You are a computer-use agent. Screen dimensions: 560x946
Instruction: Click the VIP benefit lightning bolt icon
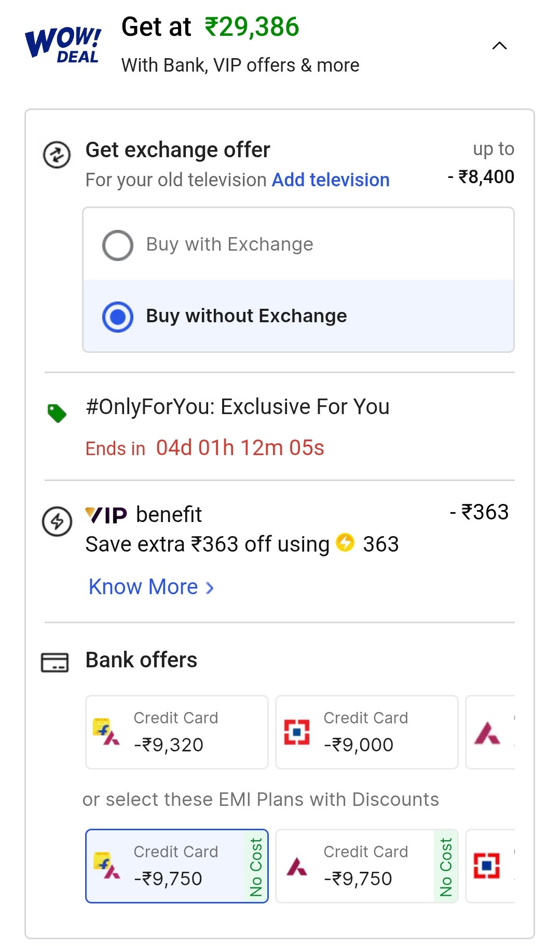click(x=57, y=521)
